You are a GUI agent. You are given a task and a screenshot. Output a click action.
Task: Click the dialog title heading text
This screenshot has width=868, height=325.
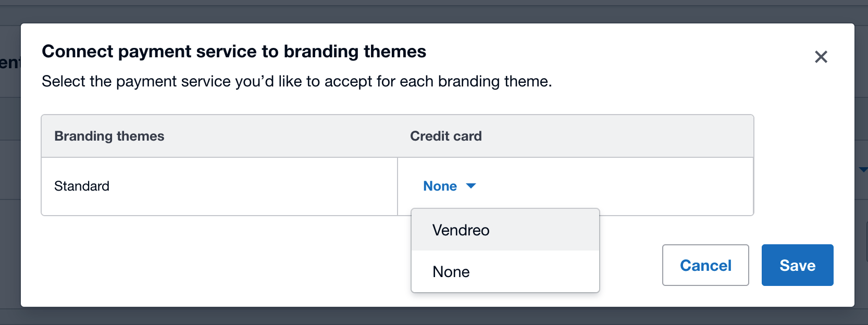(234, 52)
